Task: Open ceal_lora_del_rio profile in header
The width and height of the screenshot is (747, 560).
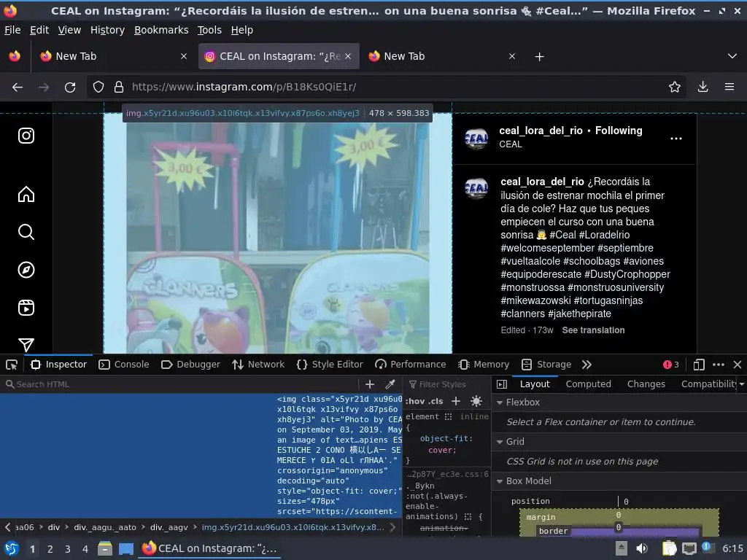Action: tap(541, 131)
